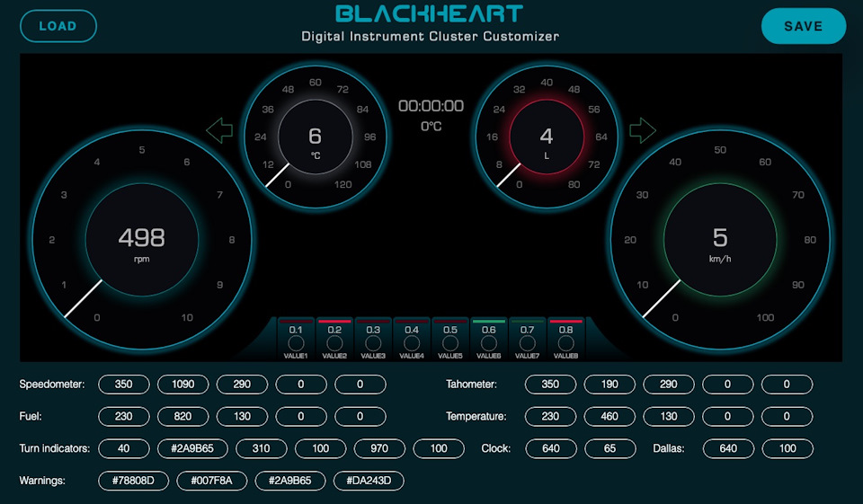Select the VALUE1 indicator circle

point(296,342)
